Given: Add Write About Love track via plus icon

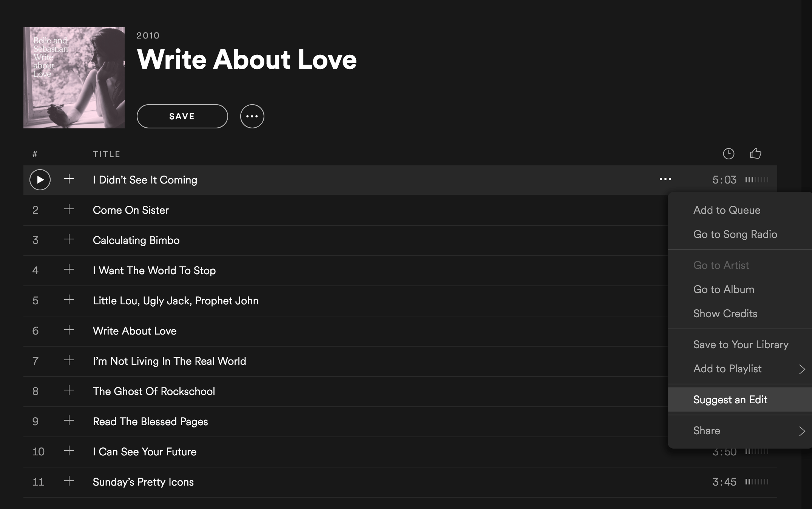Looking at the screenshot, I should pyautogui.click(x=69, y=330).
